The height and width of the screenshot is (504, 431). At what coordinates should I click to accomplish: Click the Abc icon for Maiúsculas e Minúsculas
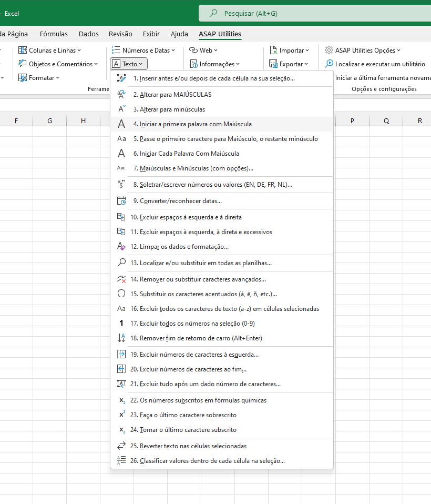121,168
